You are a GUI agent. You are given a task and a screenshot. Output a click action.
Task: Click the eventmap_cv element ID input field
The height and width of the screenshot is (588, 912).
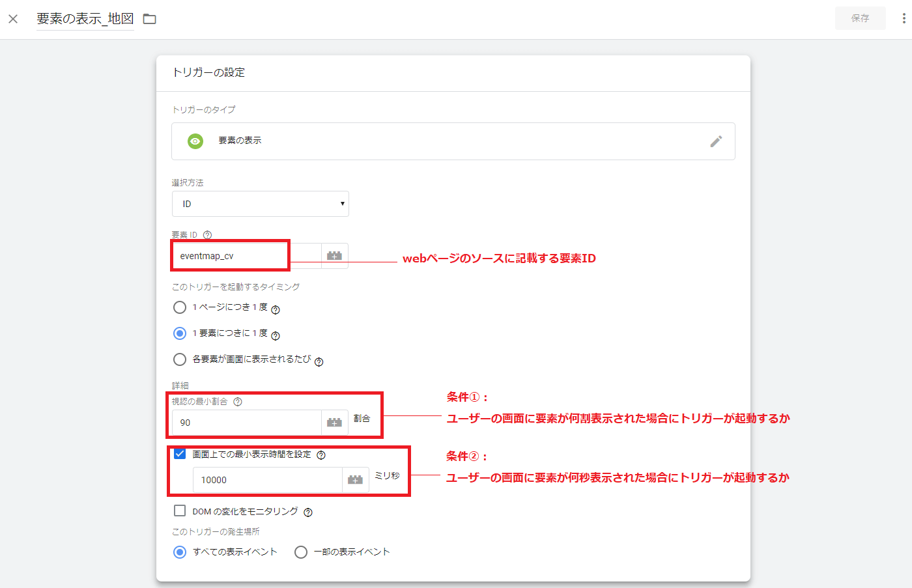tap(231, 256)
